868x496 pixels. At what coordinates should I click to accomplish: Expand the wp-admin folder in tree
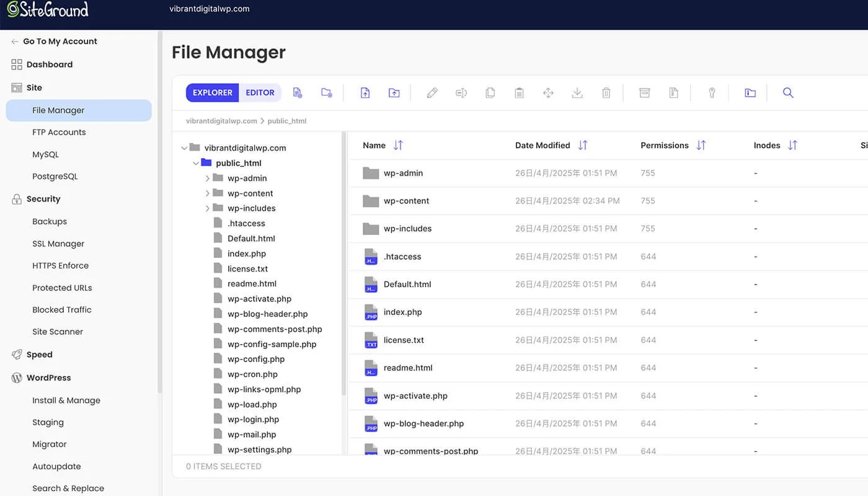(208, 179)
